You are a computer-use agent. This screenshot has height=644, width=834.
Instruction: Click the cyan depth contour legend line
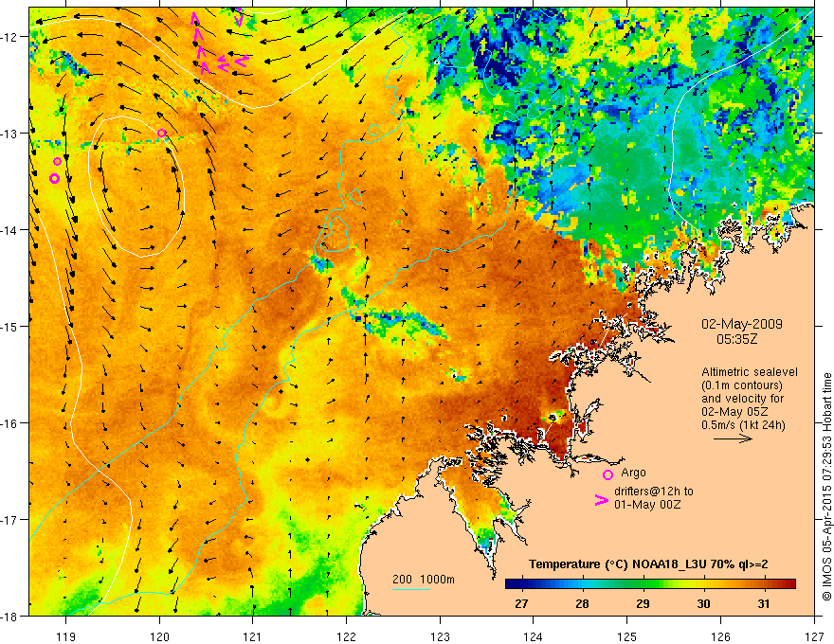point(411,589)
